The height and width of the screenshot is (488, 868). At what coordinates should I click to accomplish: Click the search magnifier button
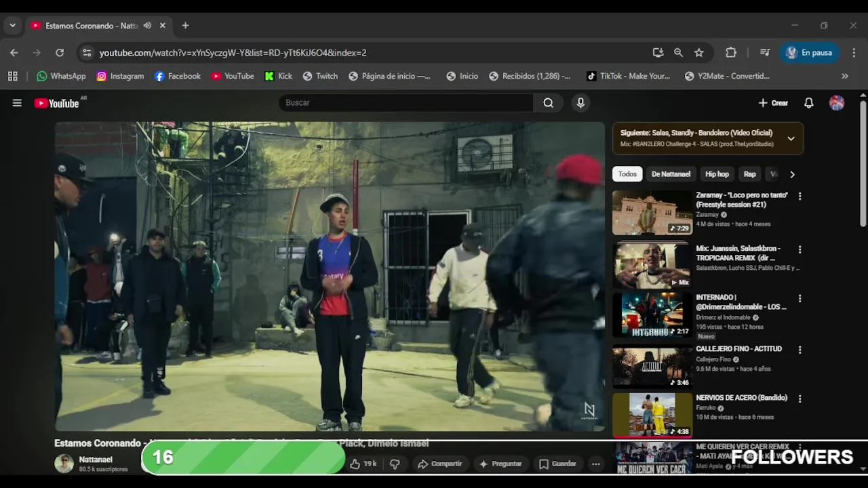(548, 103)
